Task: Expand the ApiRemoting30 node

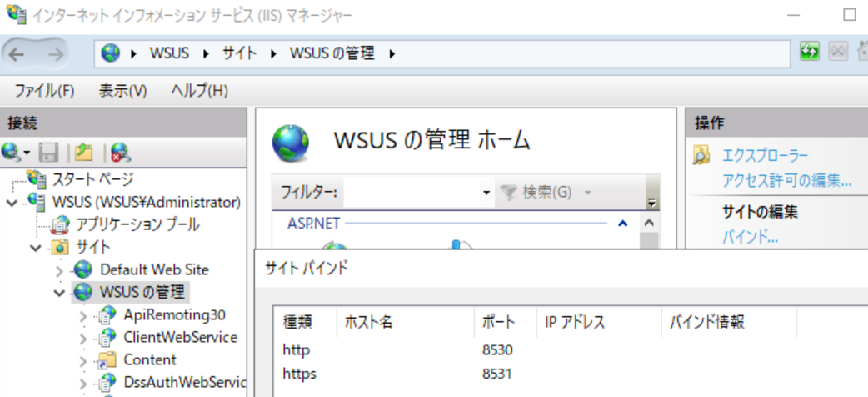Action: [x=83, y=316]
